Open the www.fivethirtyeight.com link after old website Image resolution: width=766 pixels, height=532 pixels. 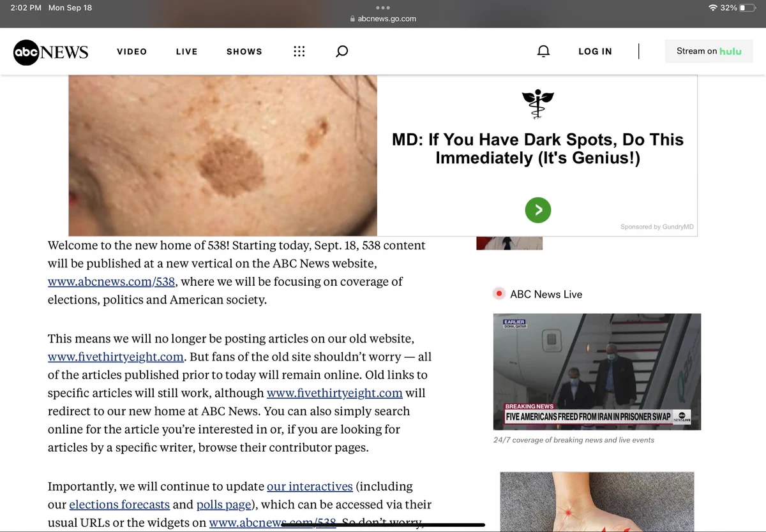pyautogui.click(x=116, y=357)
